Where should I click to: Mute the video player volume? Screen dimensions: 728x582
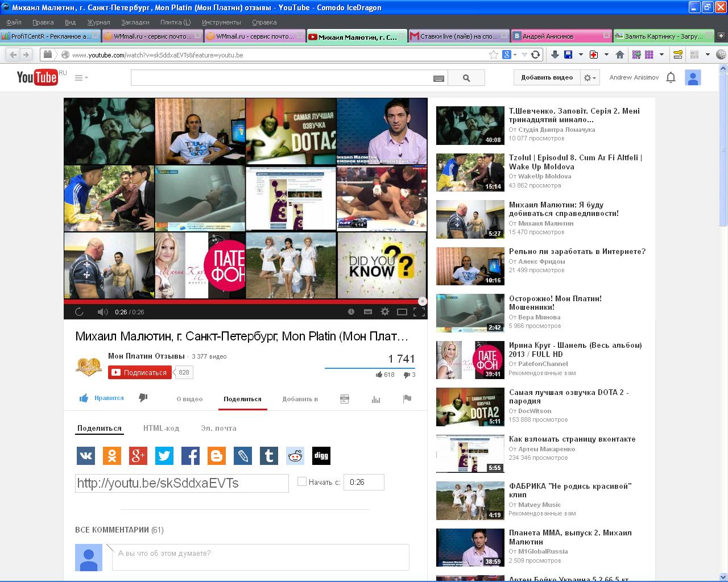pos(102,311)
